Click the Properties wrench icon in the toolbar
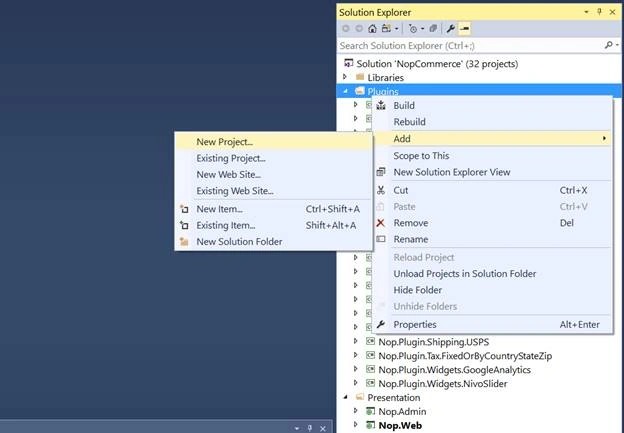624x433 pixels. [450, 29]
